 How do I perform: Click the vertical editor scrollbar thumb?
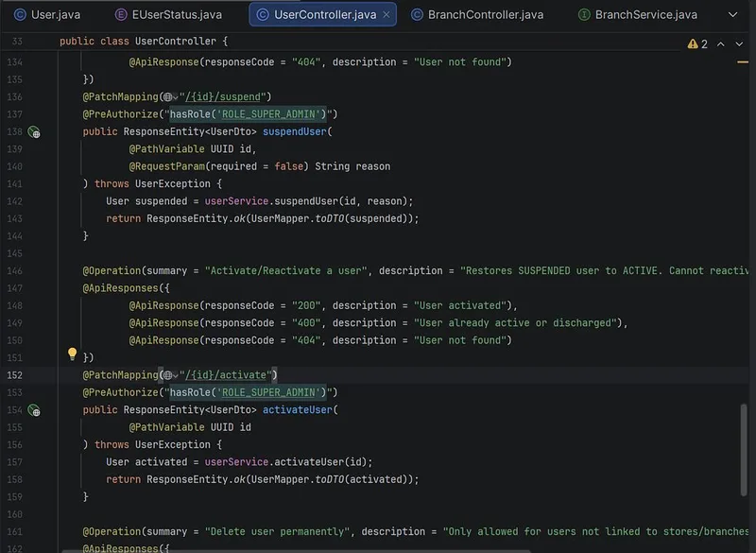point(744,449)
